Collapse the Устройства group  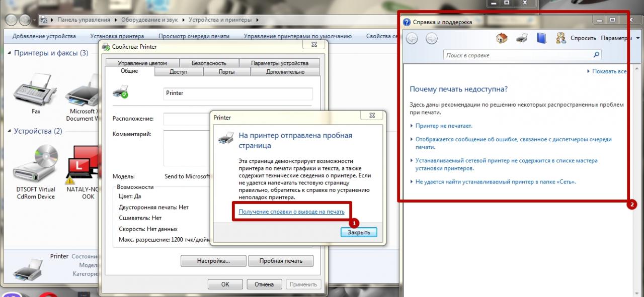9,131
